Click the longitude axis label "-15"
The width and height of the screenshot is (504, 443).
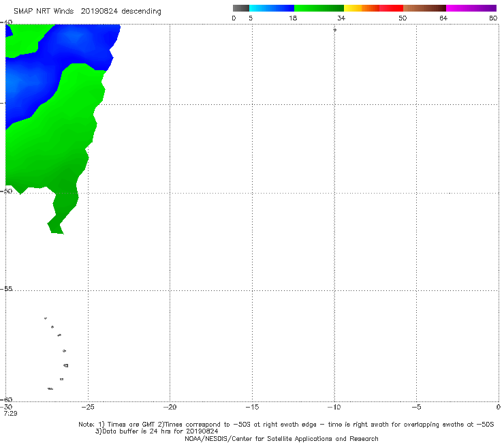(x=252, y=408)
